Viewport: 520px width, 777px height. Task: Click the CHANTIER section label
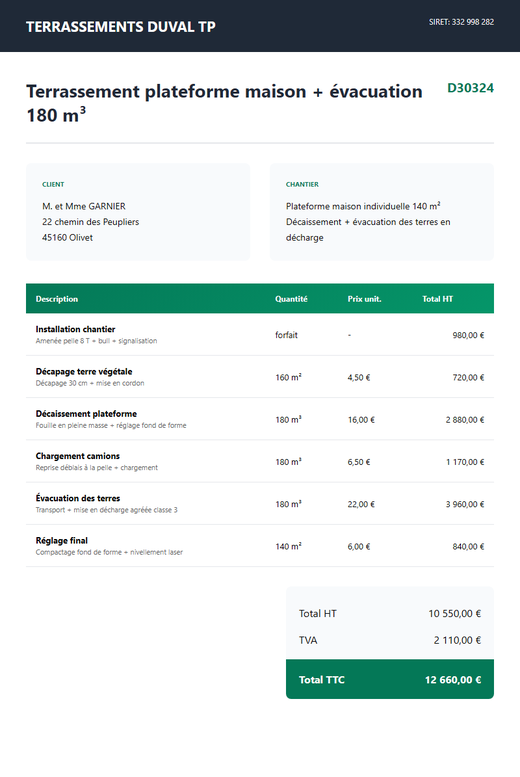point(302,184)
